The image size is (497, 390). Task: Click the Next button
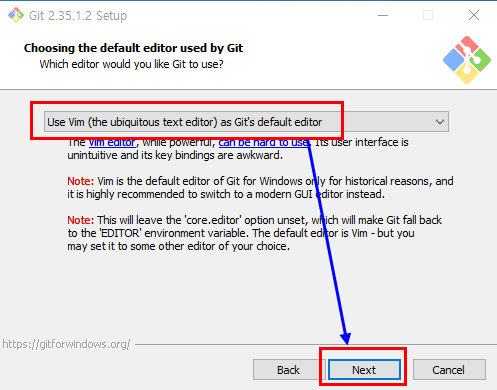point(364,370)
